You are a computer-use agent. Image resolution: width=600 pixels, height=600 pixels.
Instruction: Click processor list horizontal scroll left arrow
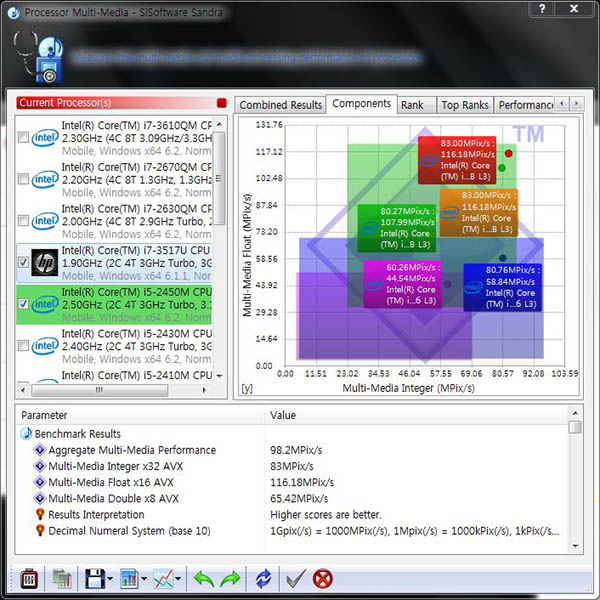tap(23, 390)
